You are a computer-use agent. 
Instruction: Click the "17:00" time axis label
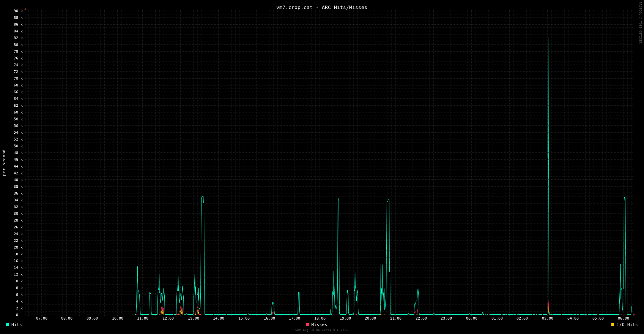pos(294,318)
